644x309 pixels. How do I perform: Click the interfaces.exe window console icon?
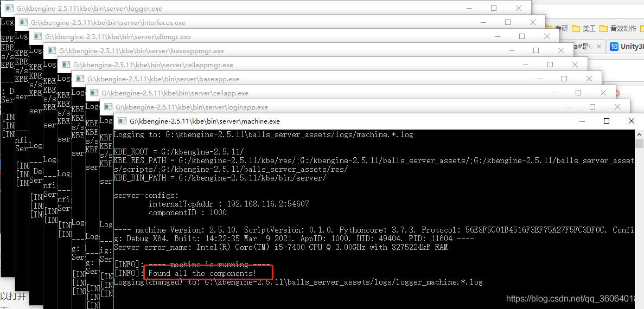tap(24, 23)
